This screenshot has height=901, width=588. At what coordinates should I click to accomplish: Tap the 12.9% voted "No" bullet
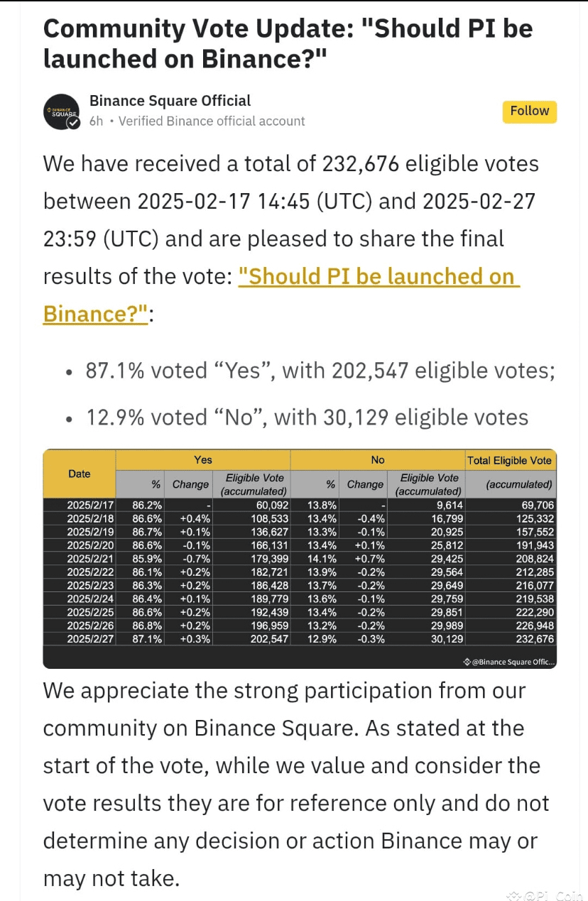pyautogui.click(x=307, y=417)
